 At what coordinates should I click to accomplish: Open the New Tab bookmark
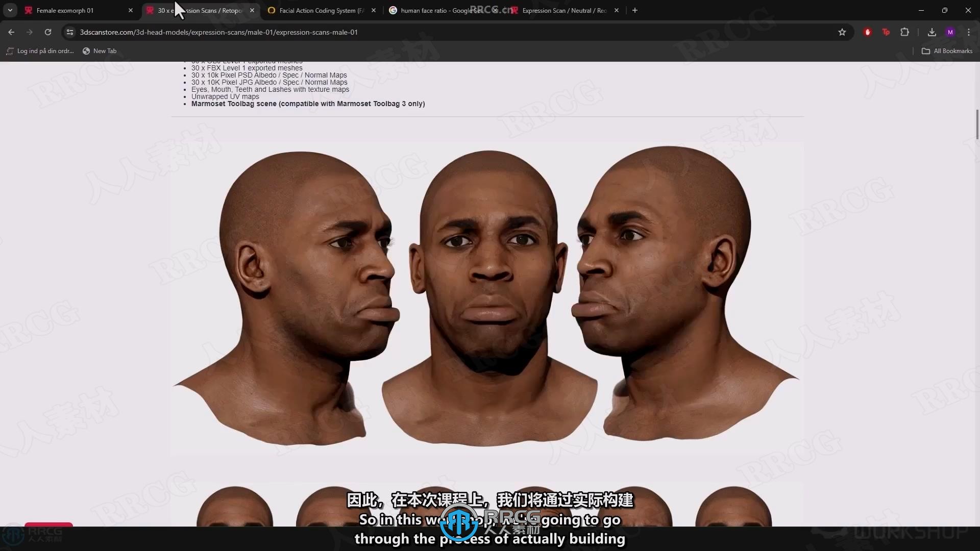[x=100, y=51]
